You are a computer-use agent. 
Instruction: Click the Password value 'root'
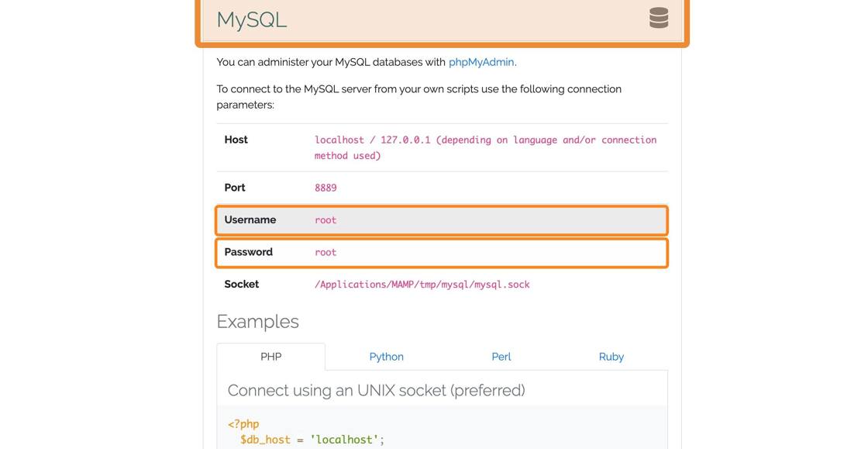pyautogui.click(x=325, y=253)
